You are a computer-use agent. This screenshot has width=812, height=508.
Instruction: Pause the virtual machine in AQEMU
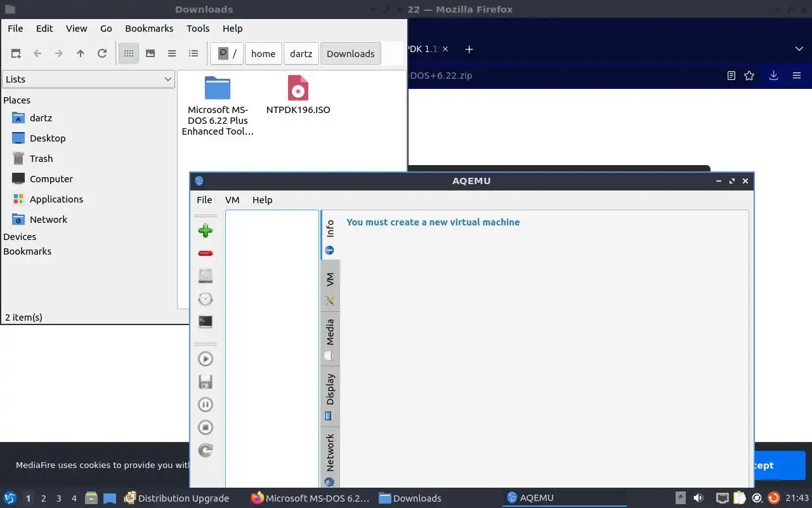click(x=205, y=404)
